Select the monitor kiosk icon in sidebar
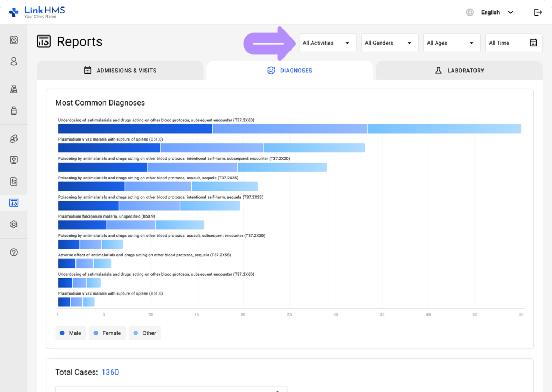Screen dimensions: 552x392 point(13,160)
